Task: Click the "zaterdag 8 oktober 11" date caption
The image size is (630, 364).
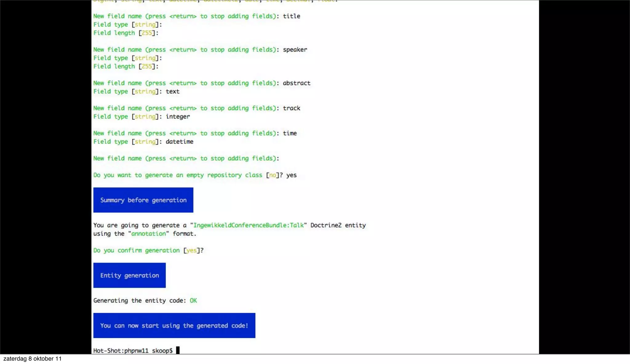Action: [x=32, y=359]
